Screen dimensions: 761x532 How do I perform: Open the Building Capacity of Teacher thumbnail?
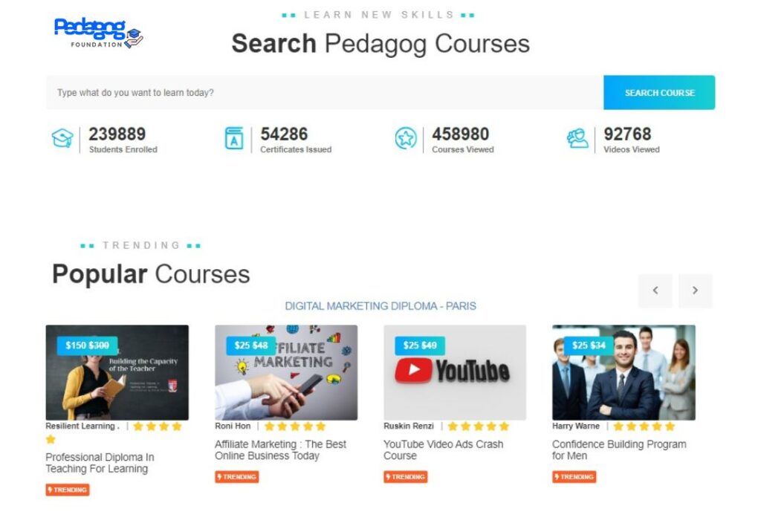pyautogui.click(x=117, y=372)
